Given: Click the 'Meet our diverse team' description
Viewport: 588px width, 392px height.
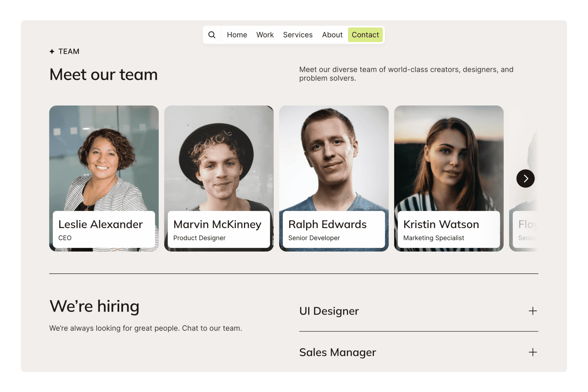Looking at the screenshot, I should click(406, 74).
